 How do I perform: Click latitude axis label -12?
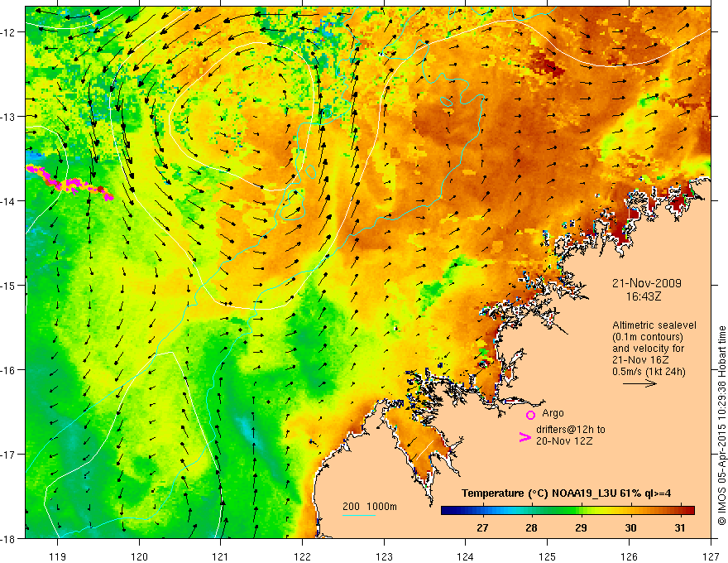tap(9, 32)
